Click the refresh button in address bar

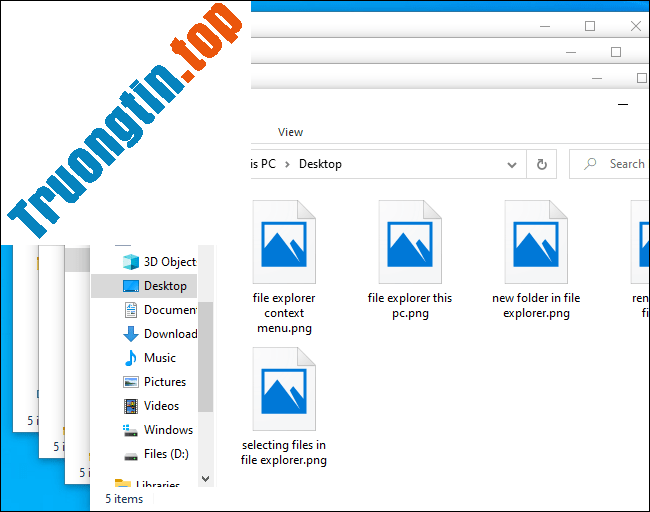(541, 164)
